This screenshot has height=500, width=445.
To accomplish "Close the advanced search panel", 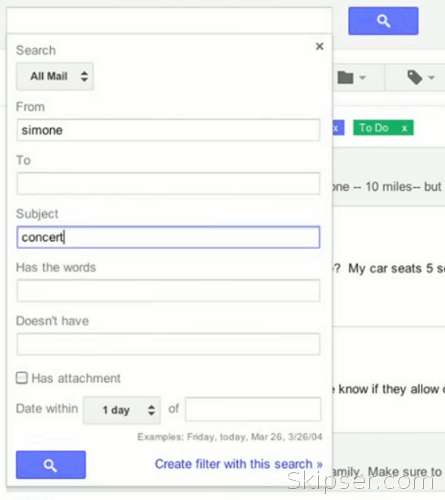I will tap(319, 46).
